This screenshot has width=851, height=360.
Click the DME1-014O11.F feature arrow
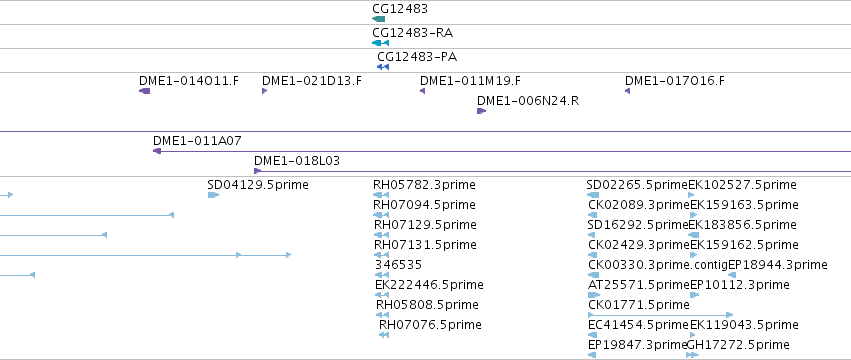pyautogui.click(x=144, y=91)
